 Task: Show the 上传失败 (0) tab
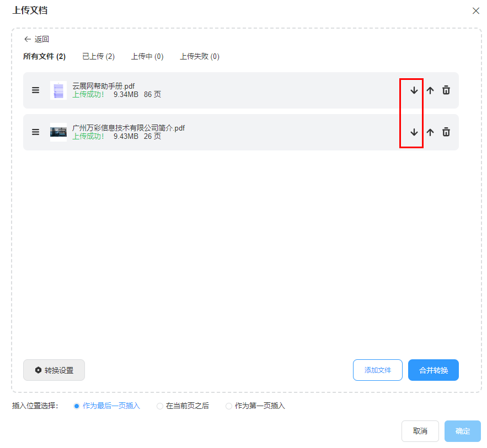(199, 56)
